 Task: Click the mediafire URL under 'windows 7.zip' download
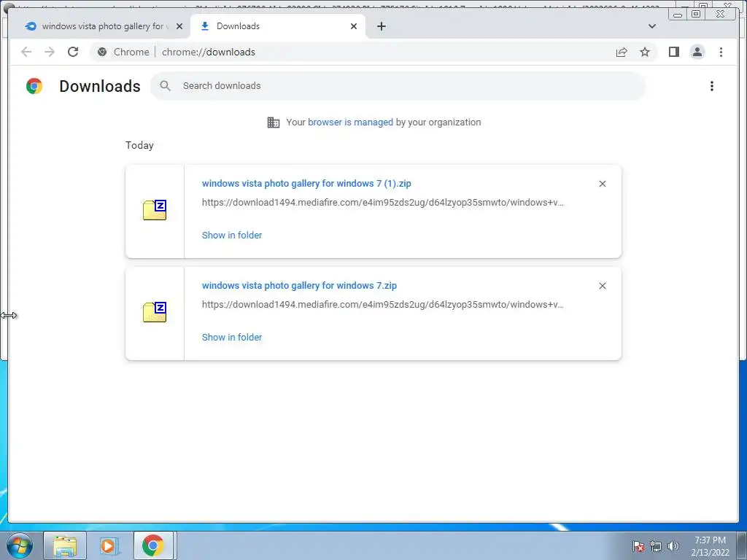click(382, 304)
